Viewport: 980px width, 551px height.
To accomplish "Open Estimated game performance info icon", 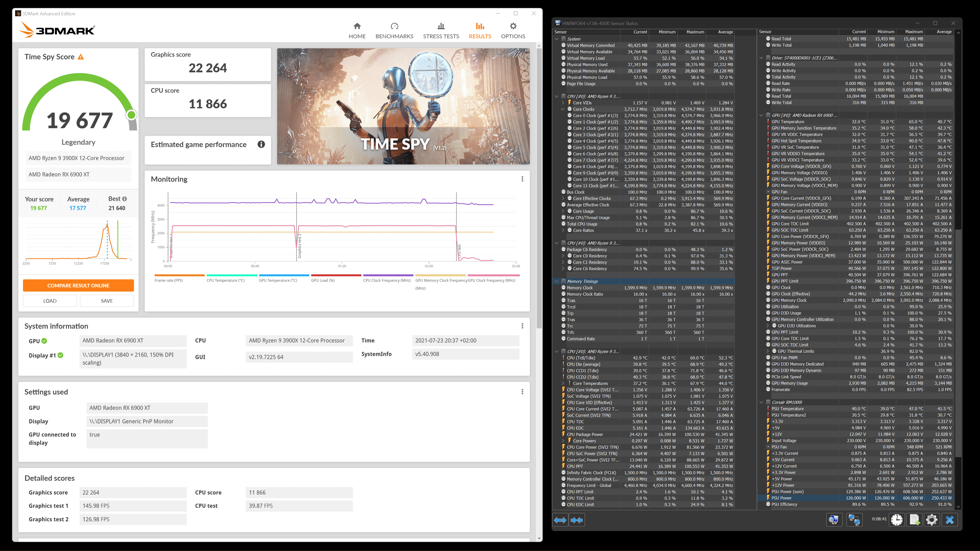I will pyautogui.click(x=261, y=144).
